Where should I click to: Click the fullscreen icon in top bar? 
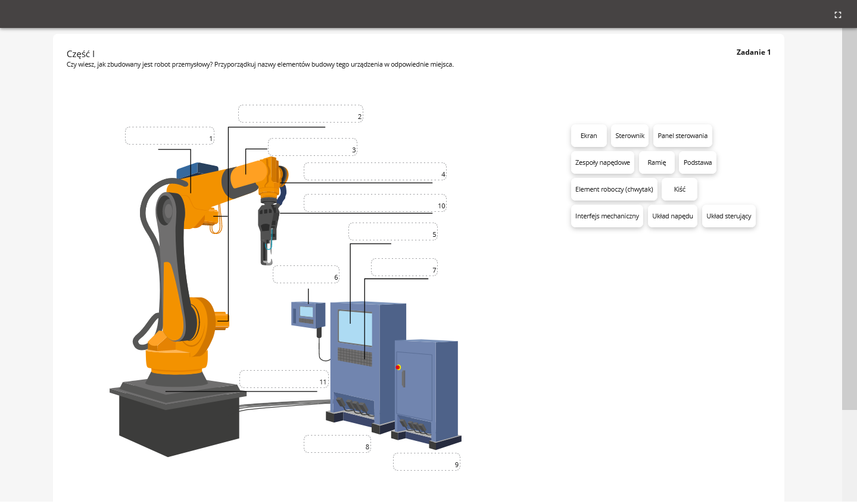837,15
